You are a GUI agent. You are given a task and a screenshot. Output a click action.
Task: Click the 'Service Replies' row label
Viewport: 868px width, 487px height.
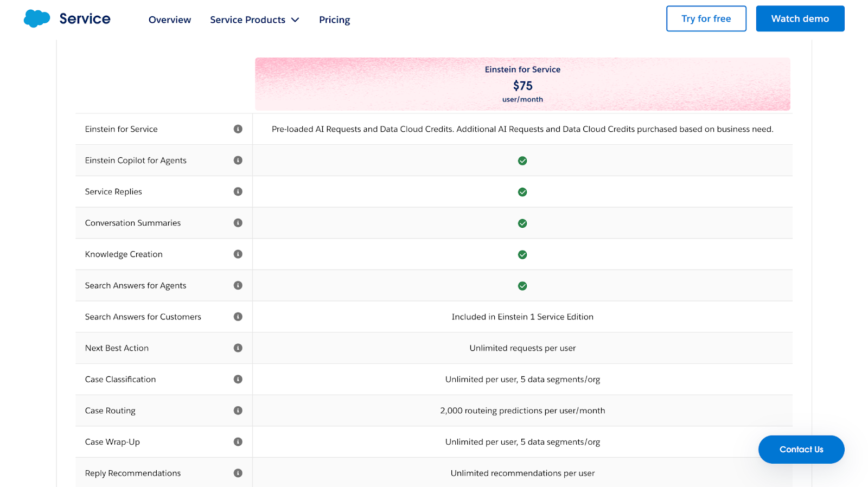click(x=113, y=191)
